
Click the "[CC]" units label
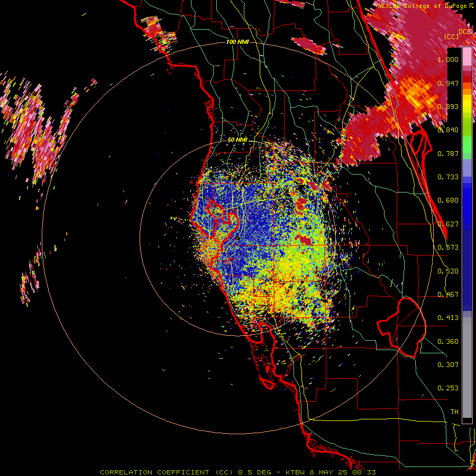tap(452, 36)
